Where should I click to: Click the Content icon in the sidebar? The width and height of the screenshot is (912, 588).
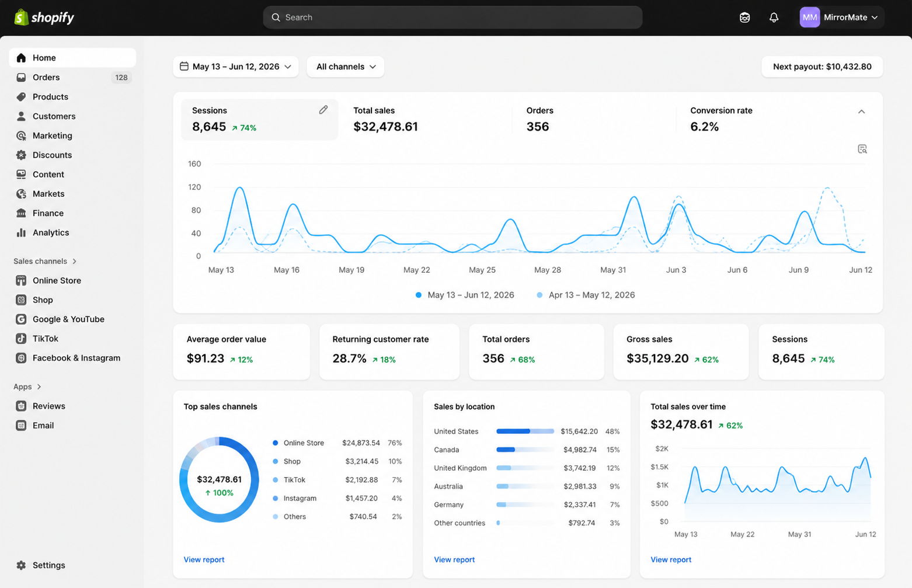[x=21, y=174]
